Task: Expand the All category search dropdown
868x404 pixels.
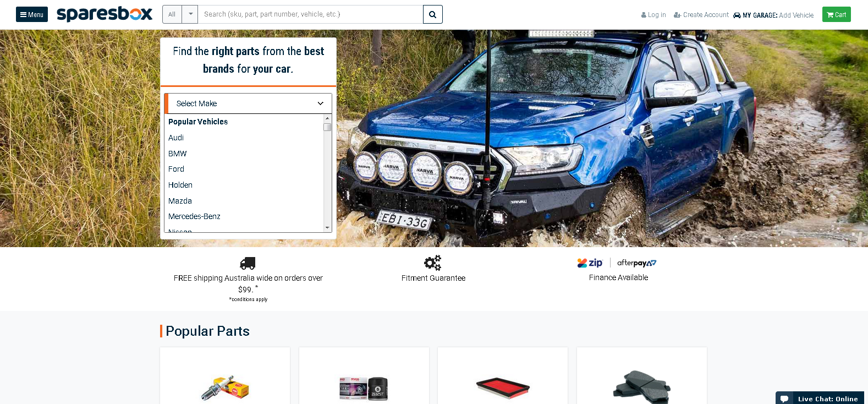Action: coord(180,14)
